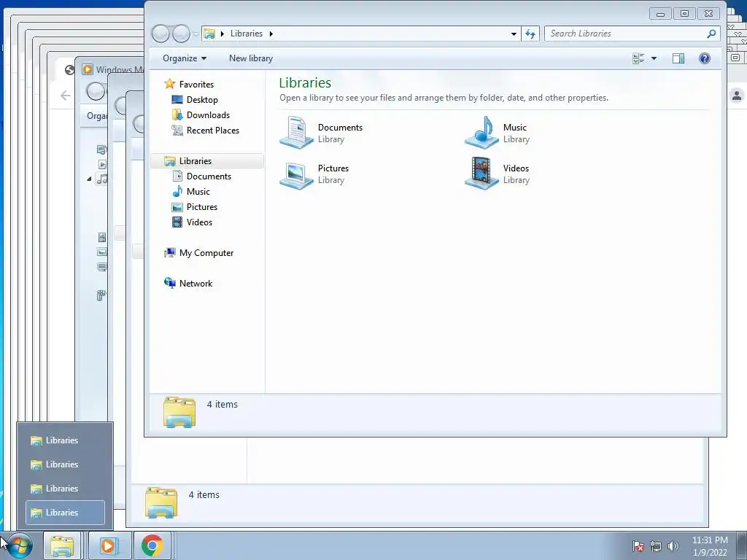This screenshot has width=747, height=560.
Task: Open Pictures in the navigation tree
Action: tap(195, 206)
